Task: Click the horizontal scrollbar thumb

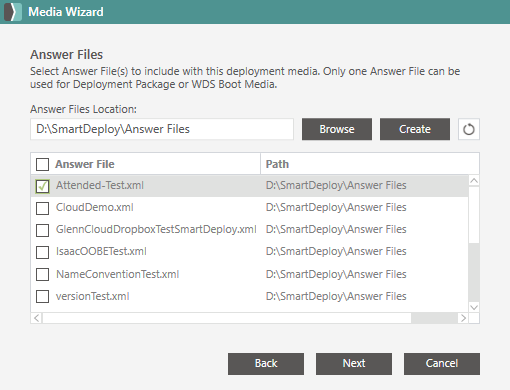Action: point(227,318)
